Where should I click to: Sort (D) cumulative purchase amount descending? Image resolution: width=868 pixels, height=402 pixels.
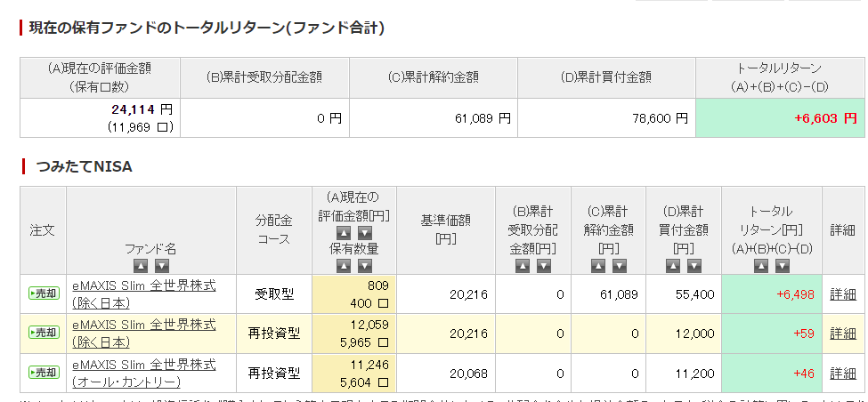click(x=694, y=266)
